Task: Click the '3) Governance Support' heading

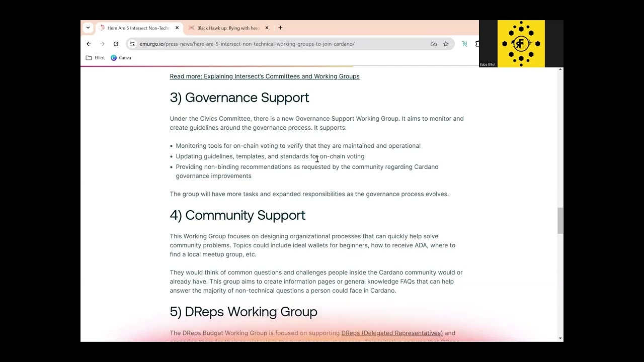Action: 239,98
